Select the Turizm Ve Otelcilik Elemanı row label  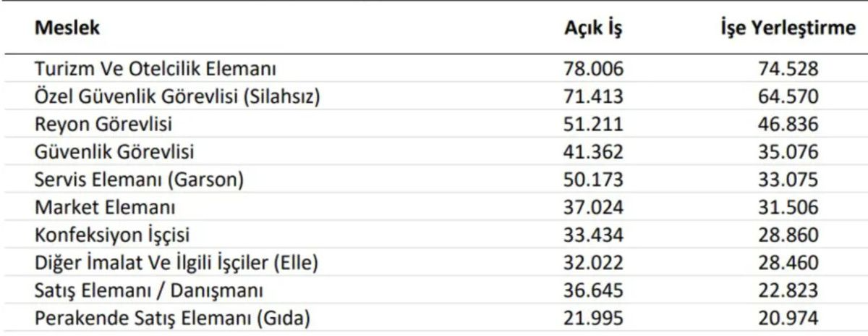[x=156, y=70]
